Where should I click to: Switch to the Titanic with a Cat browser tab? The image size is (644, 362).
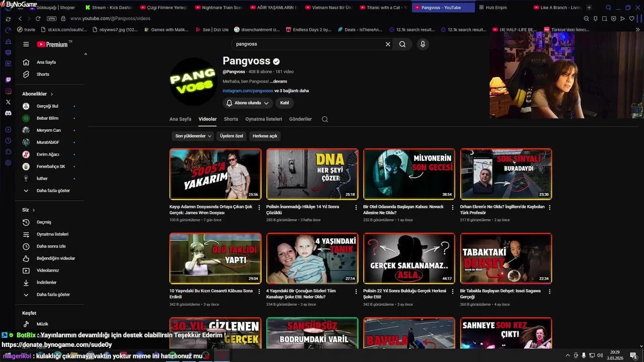[383, 8]
